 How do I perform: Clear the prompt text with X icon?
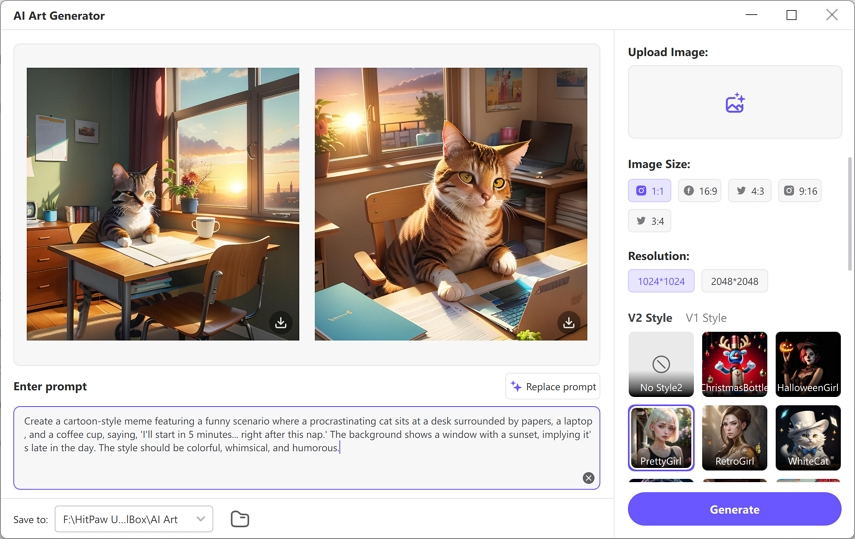point(588,478)
